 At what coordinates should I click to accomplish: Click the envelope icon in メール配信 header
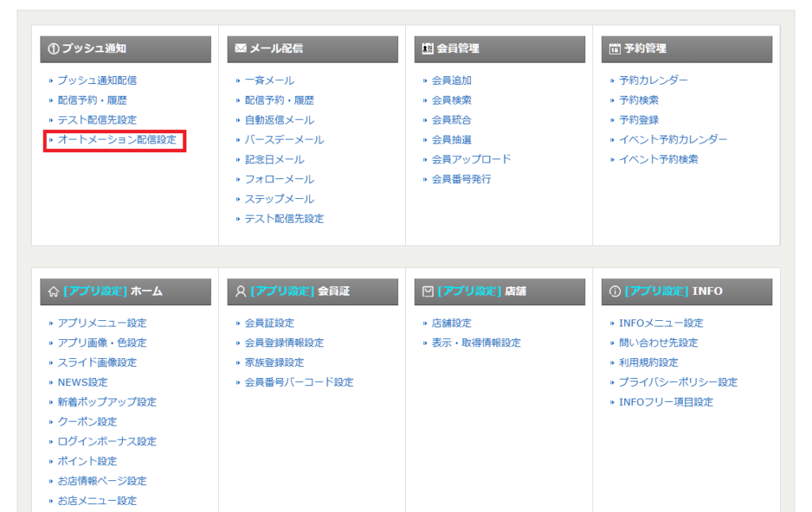[x=241, y=49]
